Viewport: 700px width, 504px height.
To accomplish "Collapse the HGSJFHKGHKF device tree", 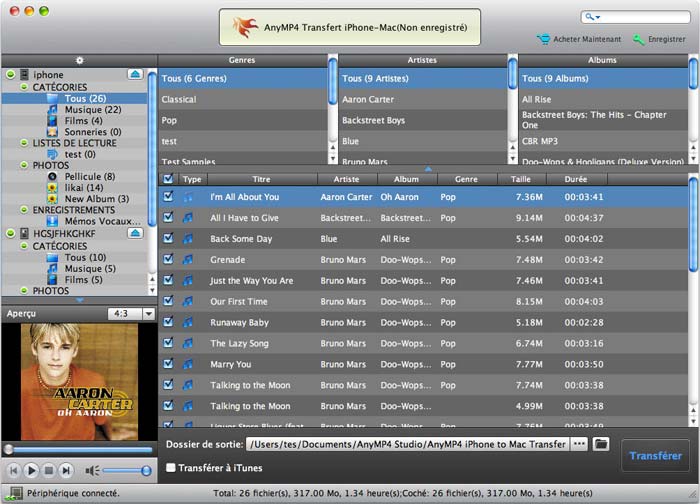I will (10, 233).
